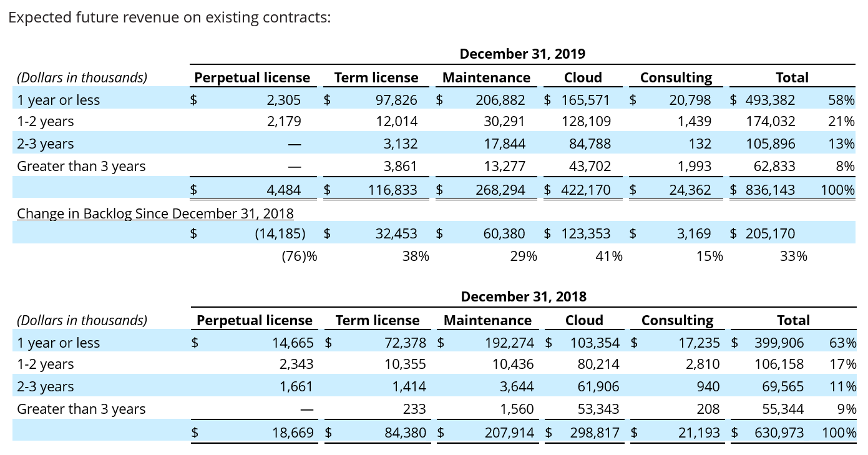Click the 206,882 Maintenance cell
Viewport: 868px width, 455px height.
click(x=500, y=100)
